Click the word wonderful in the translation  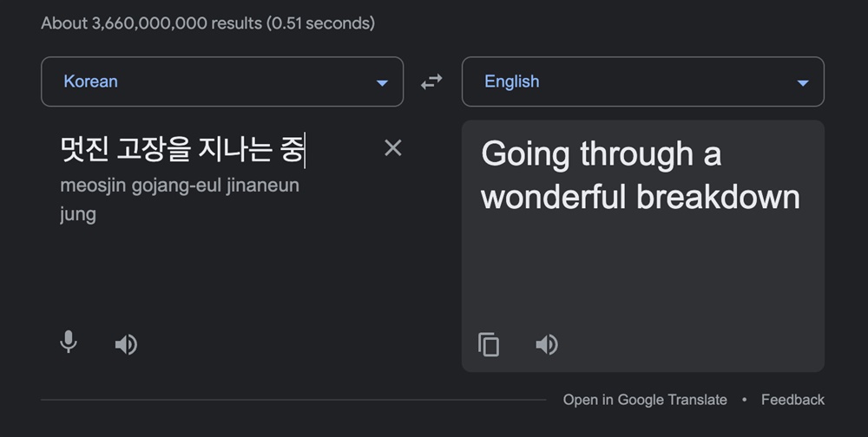[x=554, y=196]
